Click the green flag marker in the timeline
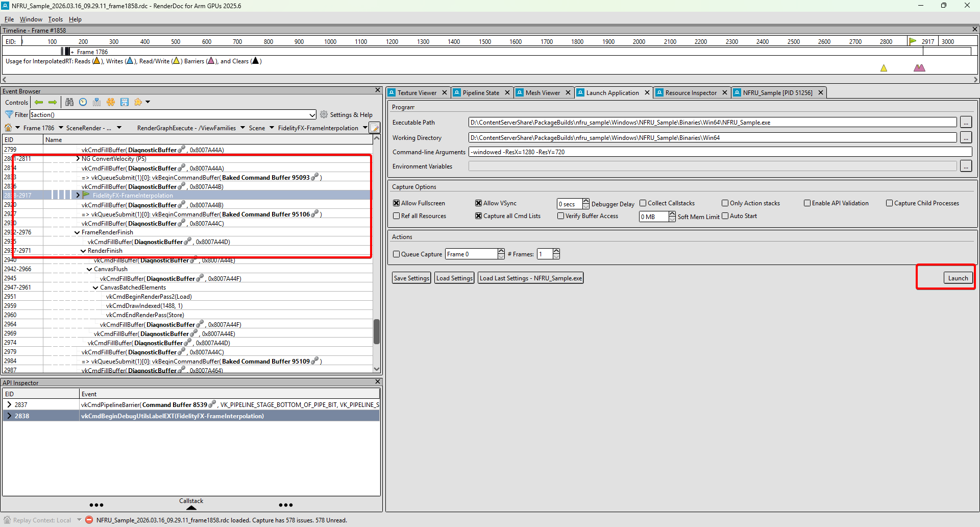Image resolution: width=980 pixels, height=527 pixels. (913, 41)
